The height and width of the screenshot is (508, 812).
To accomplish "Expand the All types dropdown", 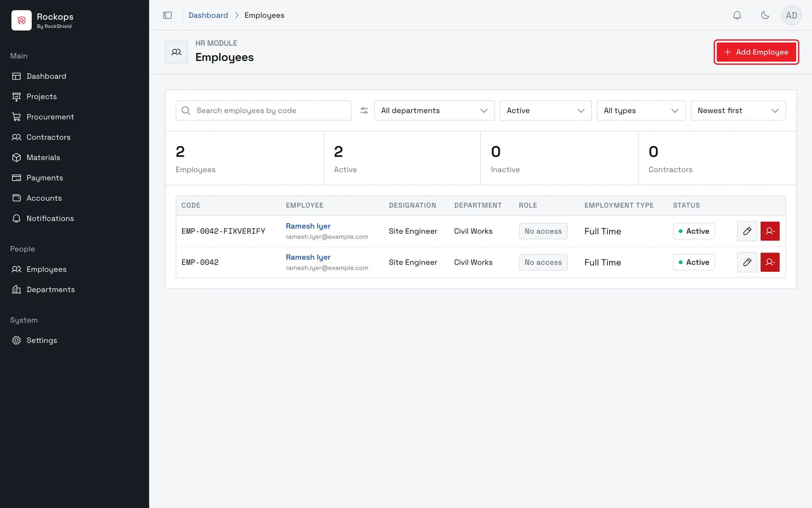I will [x=641, y=110].
